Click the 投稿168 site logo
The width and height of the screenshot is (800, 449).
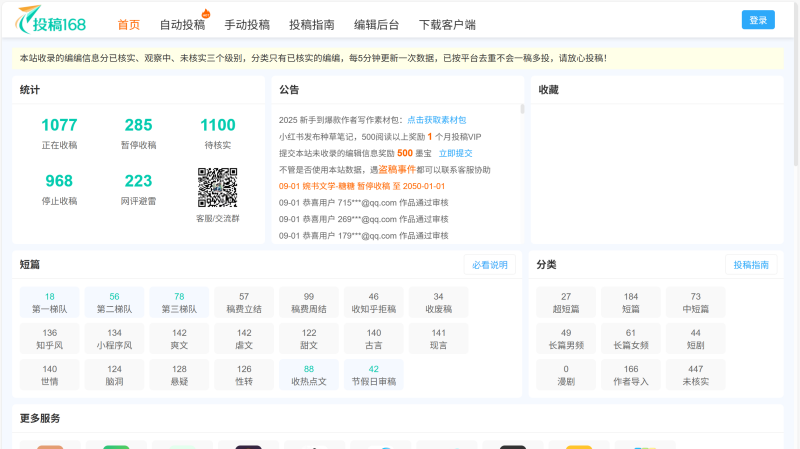click(x=57, y=21)
